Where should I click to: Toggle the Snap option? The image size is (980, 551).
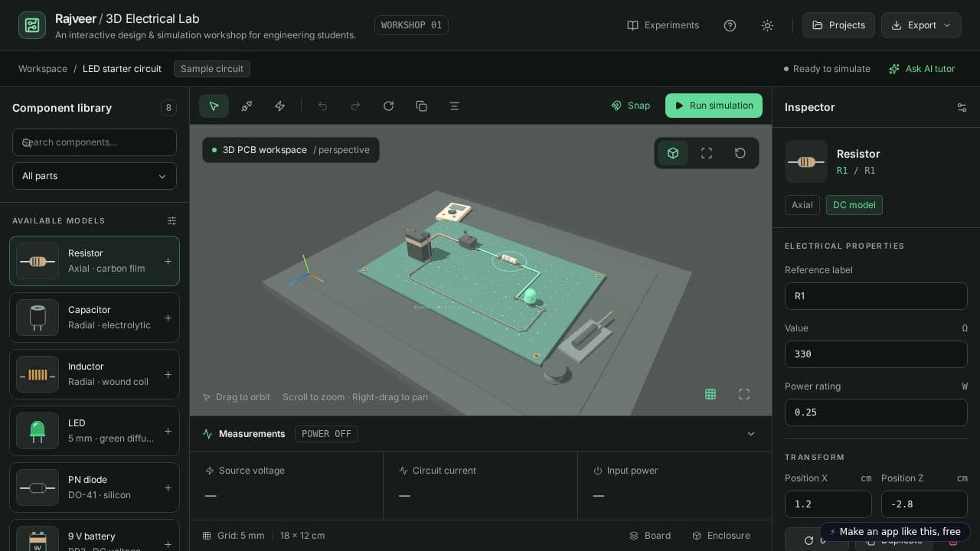coord(631,106)
